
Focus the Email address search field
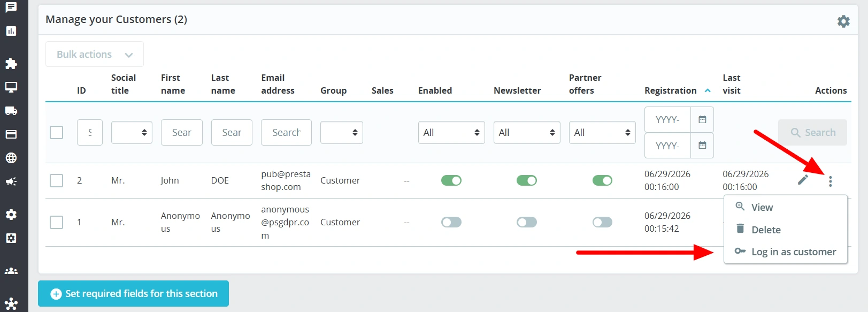pos(286,132)
